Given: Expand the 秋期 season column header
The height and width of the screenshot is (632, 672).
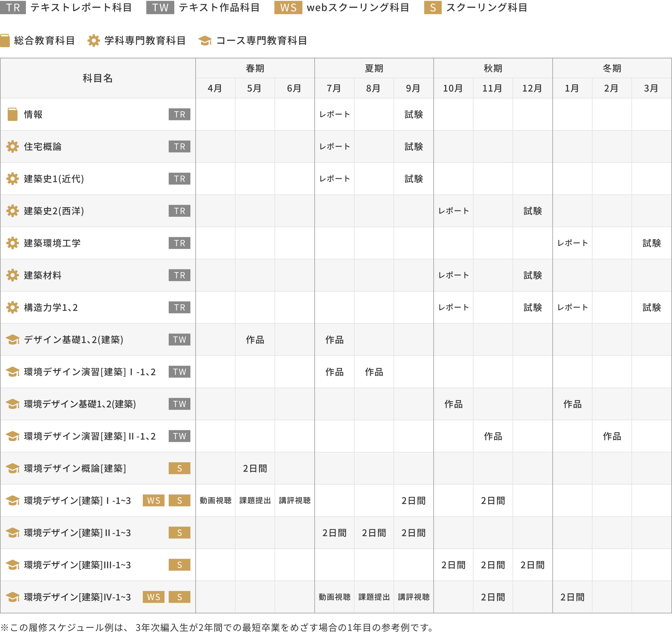Looking at the screenshot, I should pos(493,68).
